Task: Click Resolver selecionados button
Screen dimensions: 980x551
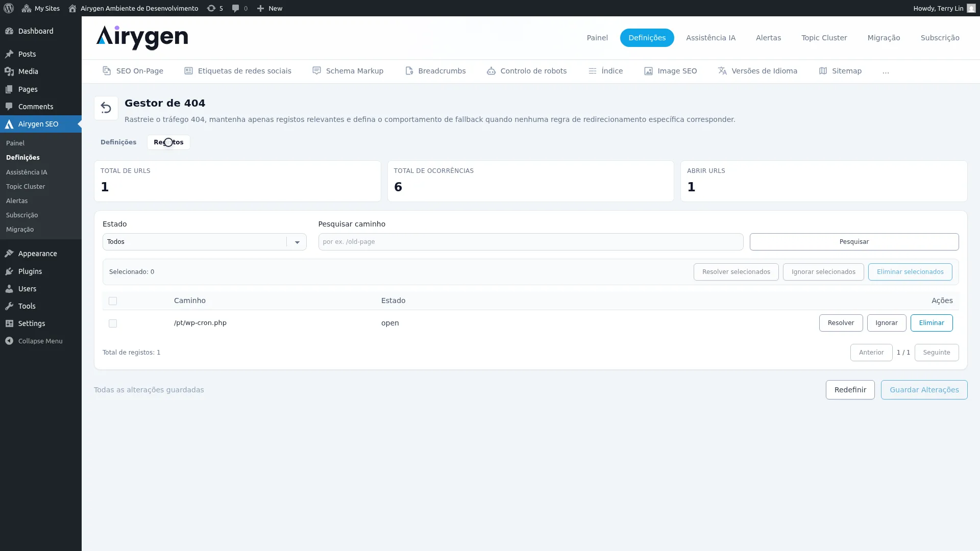Action: click(x=736, y=272)
